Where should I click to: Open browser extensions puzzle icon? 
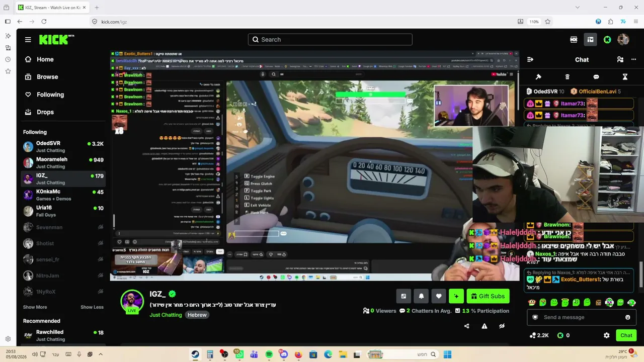pos(610,22)
